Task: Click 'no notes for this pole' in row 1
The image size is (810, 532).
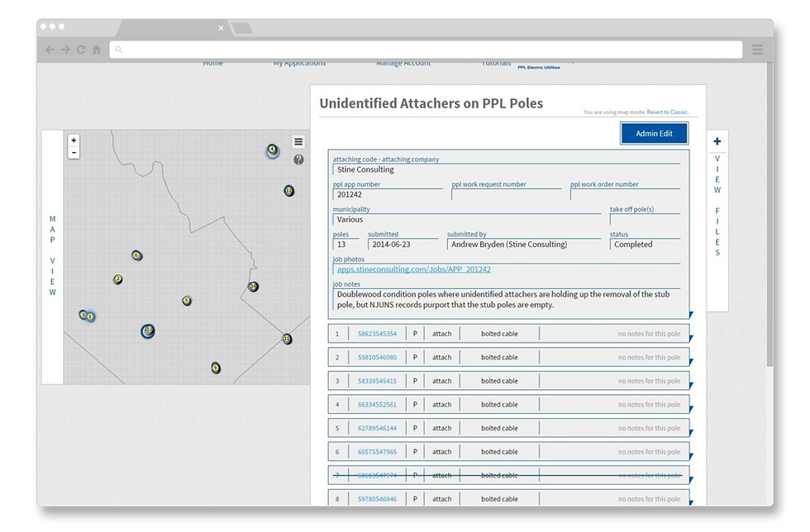Action: pos(649,334)
